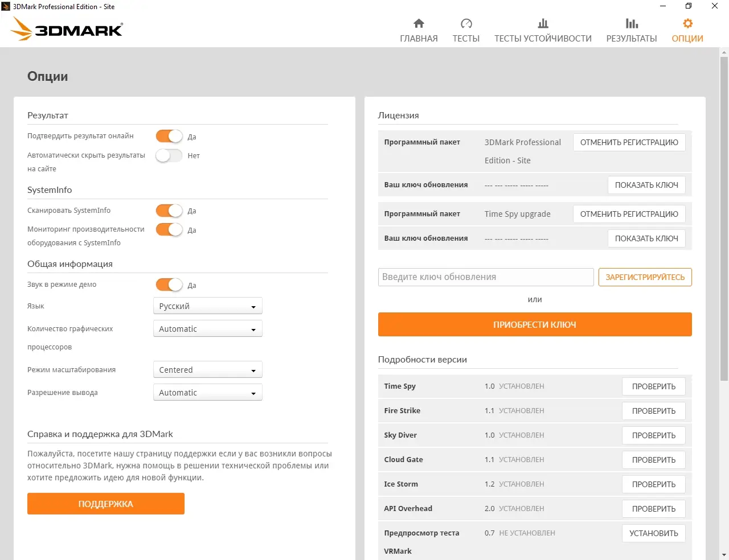This screenshot has width=729, height=560.
Task: Click the Лицензия section heading
Action: click(399, 116)
